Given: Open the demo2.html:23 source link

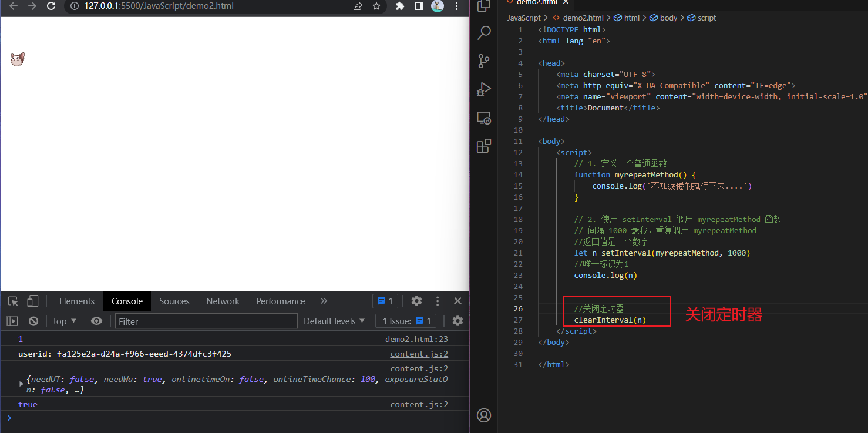Looking at the screenshot, I should tap(416, 339).
